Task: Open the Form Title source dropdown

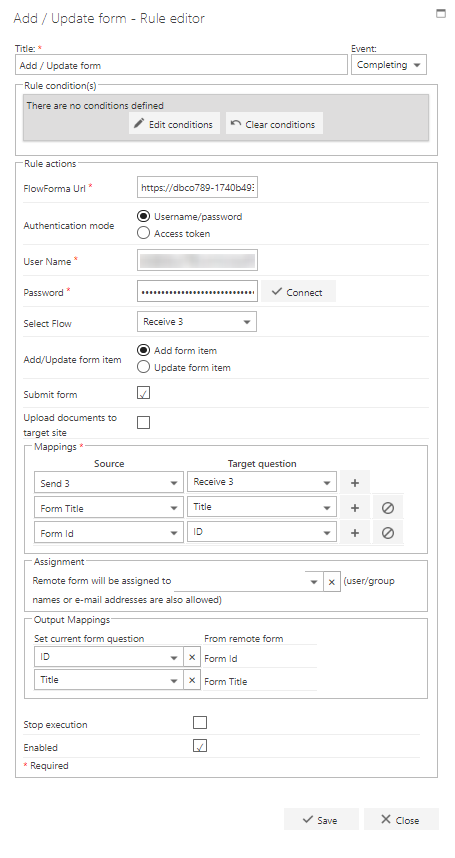Action: [x=109, y=508]
